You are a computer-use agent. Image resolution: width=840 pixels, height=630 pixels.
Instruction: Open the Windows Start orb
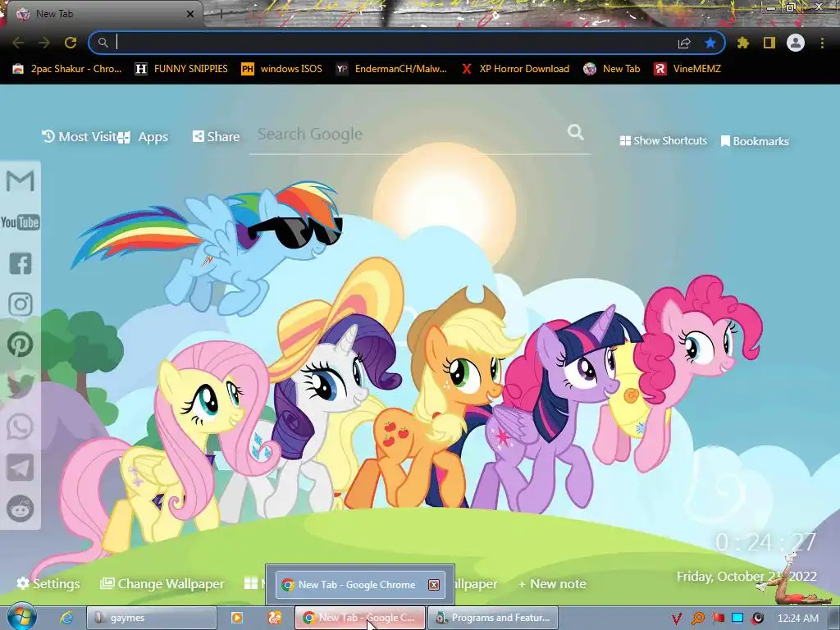tap(21, 617)
